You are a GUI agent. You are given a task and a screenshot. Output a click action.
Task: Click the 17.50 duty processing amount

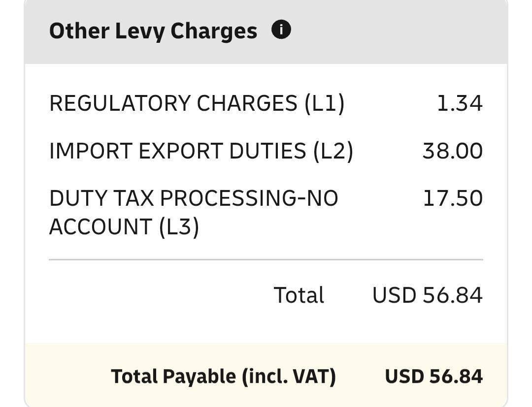452,198
